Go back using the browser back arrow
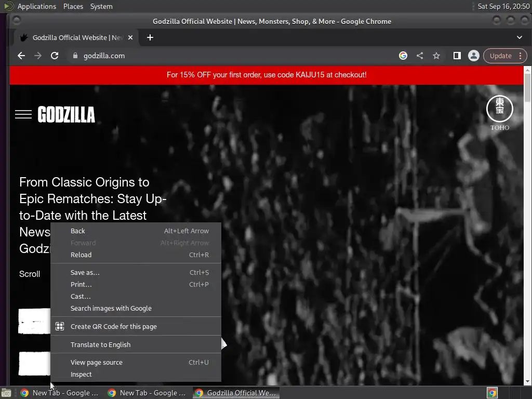Screen dimensions: 532x399 pos(21,56)
